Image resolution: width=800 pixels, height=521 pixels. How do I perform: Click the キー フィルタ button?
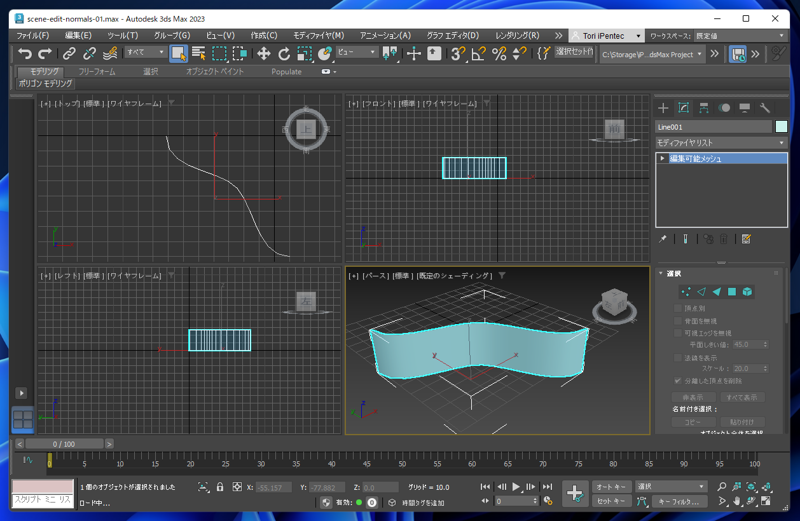679,501
